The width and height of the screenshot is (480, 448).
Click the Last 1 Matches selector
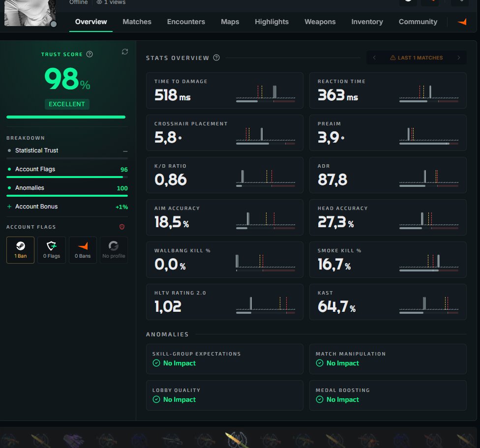pyautogui.click(x=417, y=58)
